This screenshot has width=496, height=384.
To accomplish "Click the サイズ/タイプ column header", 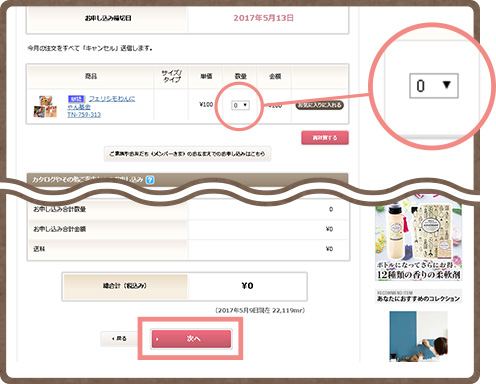I will click(x=171, y=76).
